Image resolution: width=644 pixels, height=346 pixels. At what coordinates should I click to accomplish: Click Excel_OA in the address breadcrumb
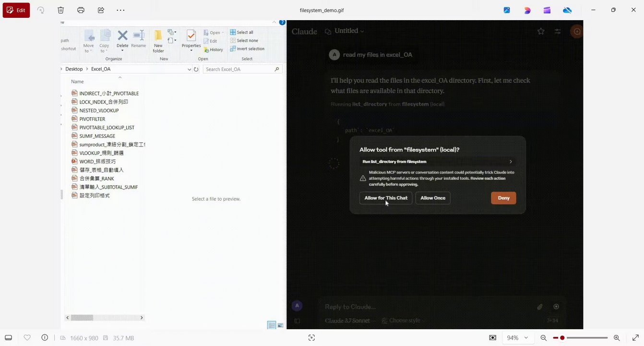101,69
